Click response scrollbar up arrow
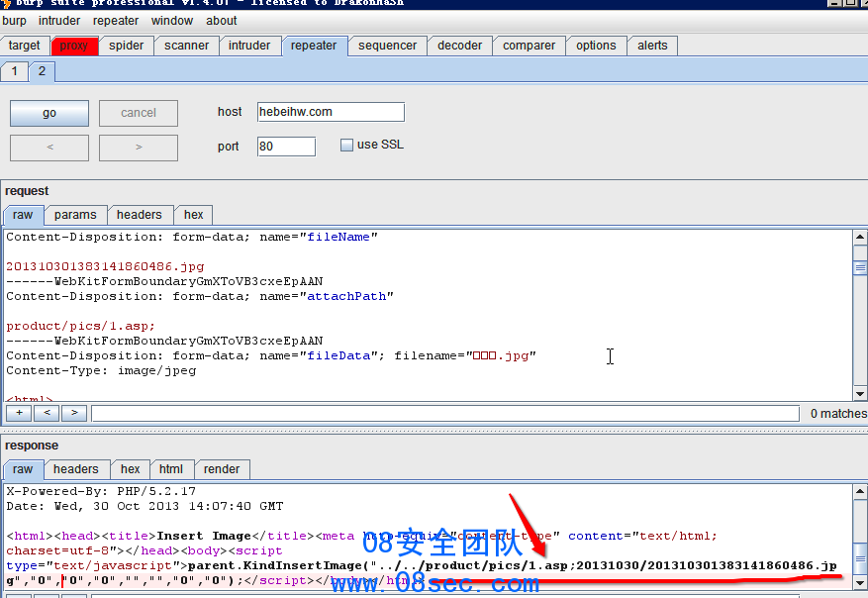Viewport: 868px width, 598px height. click(x=860, y=491)
